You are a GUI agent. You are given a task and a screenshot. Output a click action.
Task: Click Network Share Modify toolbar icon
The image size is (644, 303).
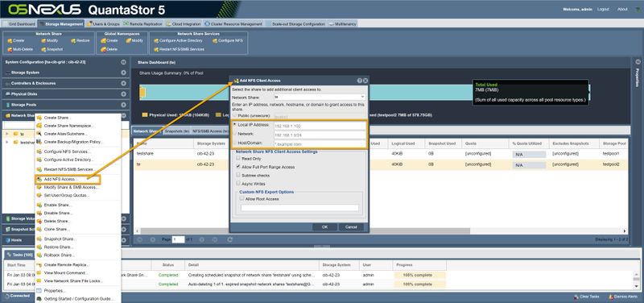pos(43,41)
